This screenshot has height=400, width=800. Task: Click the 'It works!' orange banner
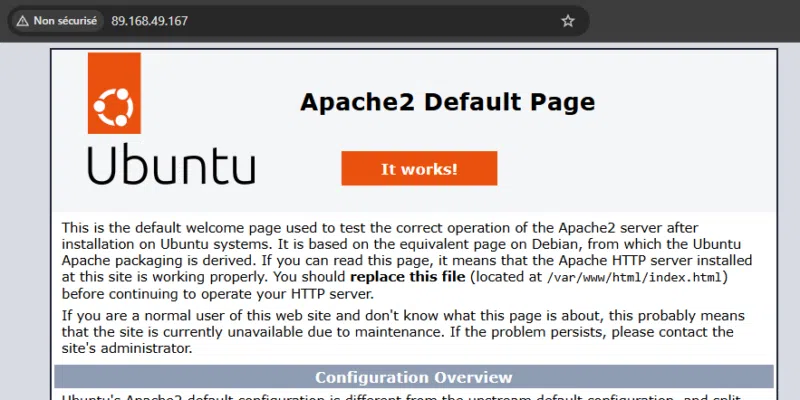click(419, 168)
